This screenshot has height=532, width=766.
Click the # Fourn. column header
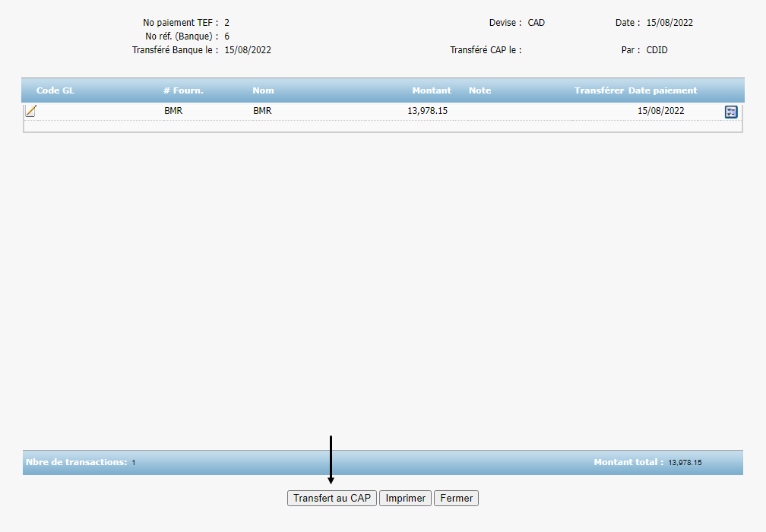(183, 90)
